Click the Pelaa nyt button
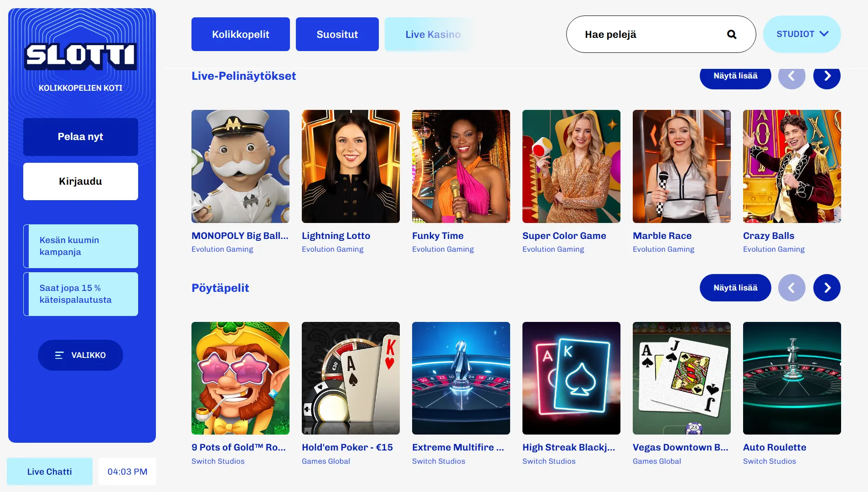This screenshot has width=868, height=492. [x=80, y=136]
